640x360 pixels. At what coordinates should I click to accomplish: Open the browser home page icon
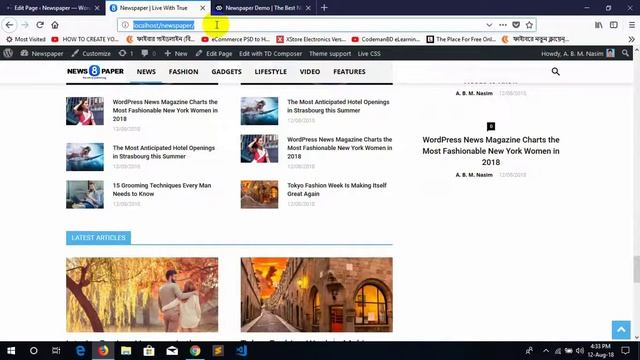55,25
